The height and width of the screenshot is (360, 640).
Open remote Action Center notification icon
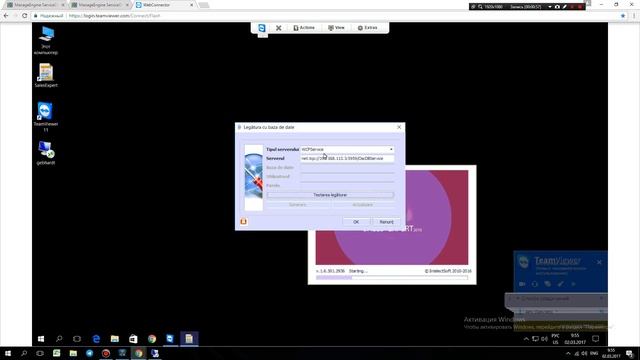pyautogui.click(x=596, y=339)
